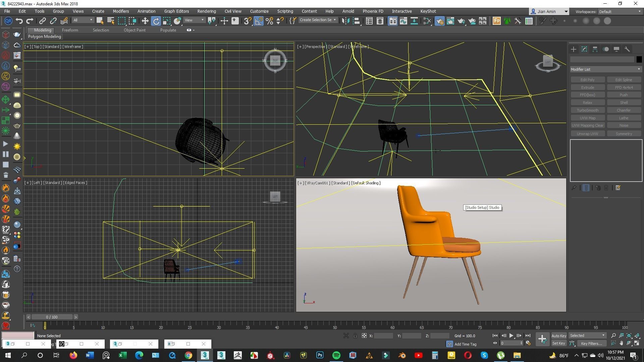Click the time slider 0 / 100 handle

[52, 317]
